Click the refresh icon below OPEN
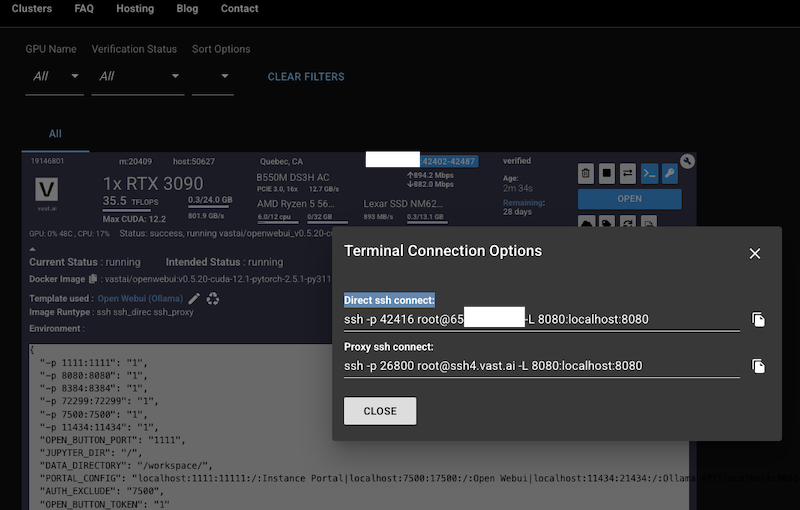Screen dimensions: 800x510 point(628,222)
